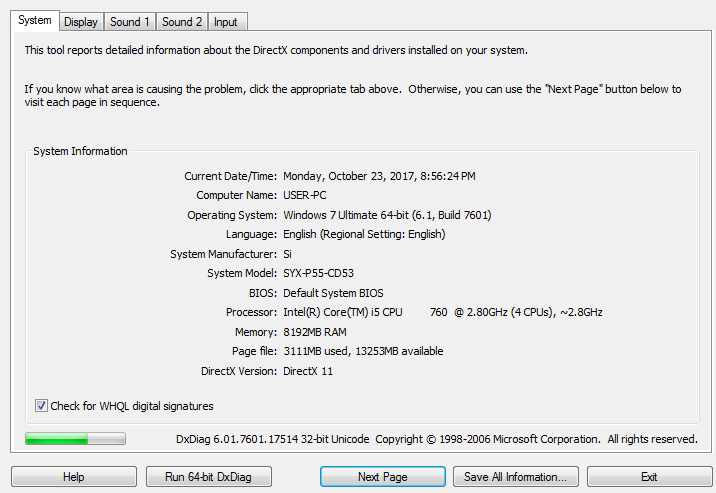Go to Next Page
Screen dimensions: 716x493
(383, 477)
